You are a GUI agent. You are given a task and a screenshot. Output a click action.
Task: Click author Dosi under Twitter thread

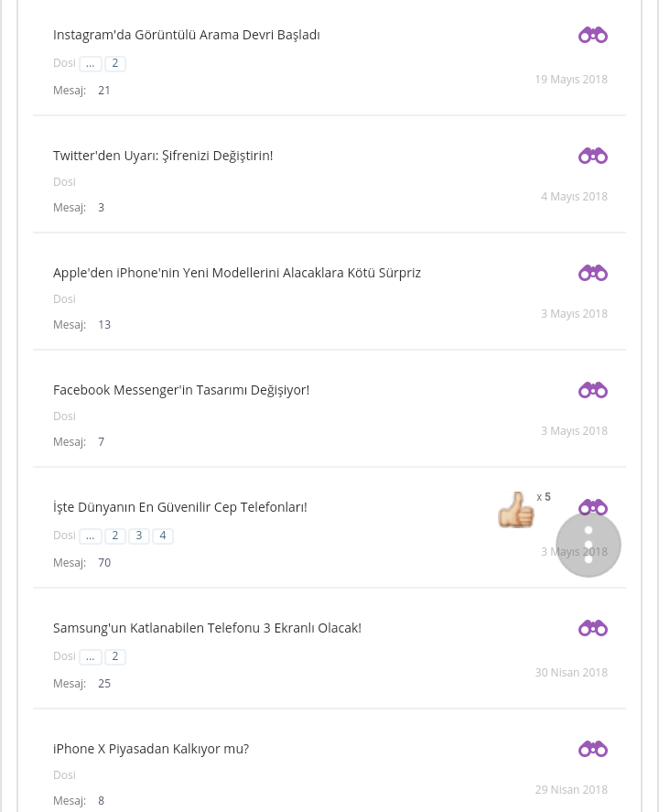pyautogui.click(x=64, y=182)
